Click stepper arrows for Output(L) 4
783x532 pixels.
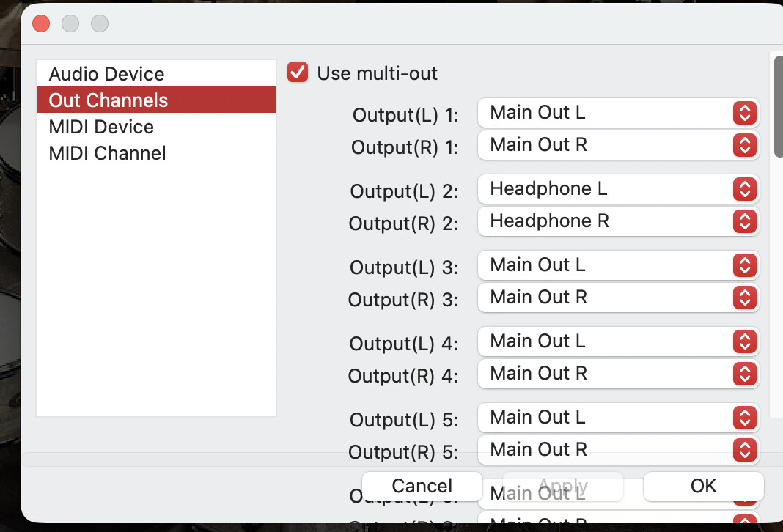pyautogui.click(x=744, y=341)
